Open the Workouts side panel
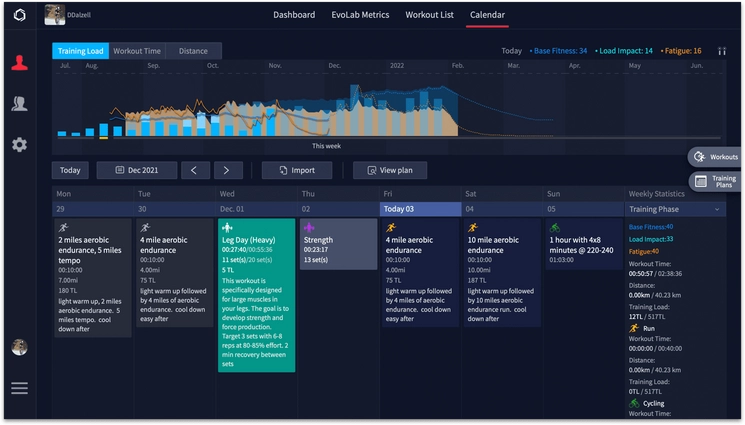 [715, 157]
